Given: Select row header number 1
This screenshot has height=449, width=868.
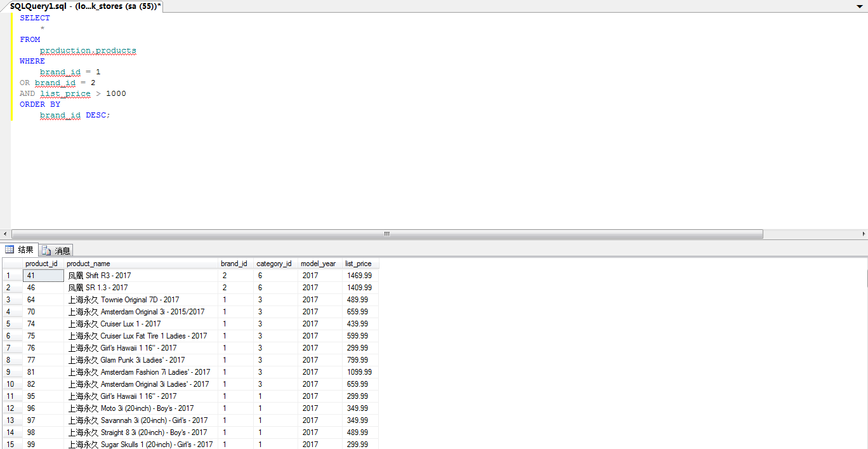Looking at the screenshot, I should [x=12, y=276].
